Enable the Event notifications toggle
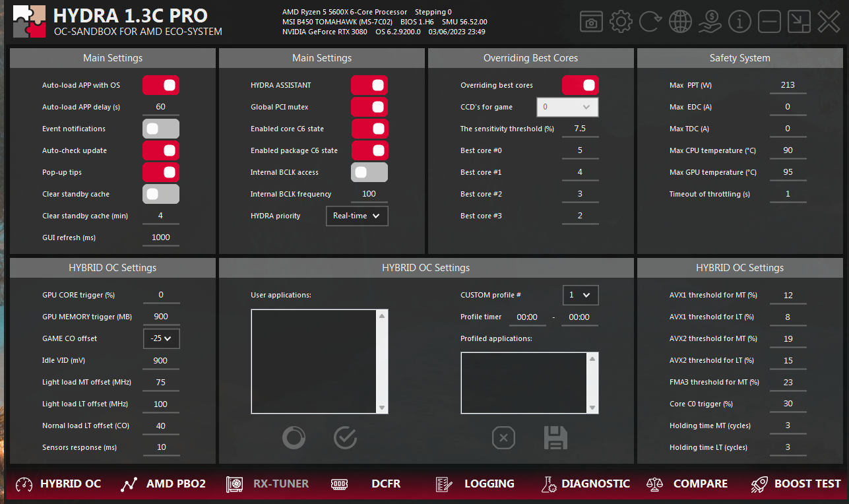The image size is (849, 504). click(x=161, y=129)
